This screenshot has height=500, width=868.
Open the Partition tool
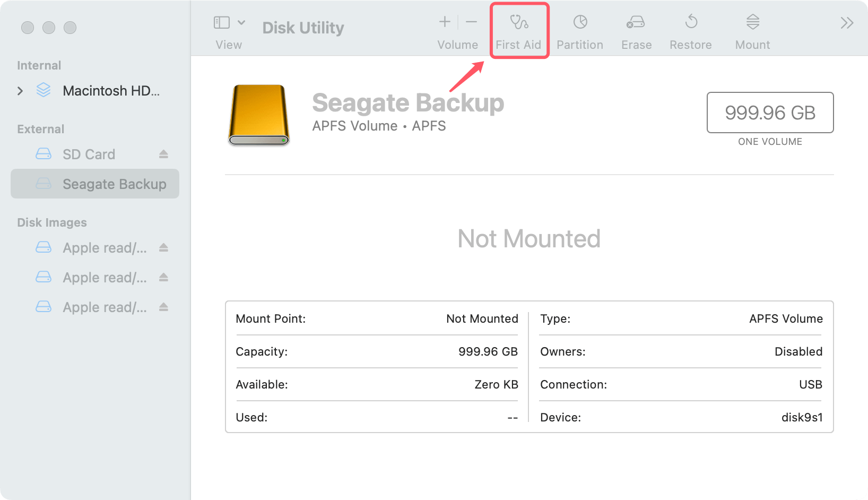tap(580, 29)
